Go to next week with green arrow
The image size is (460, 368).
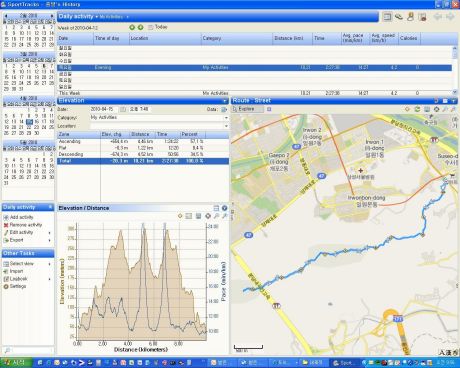[x=140, y=27]
